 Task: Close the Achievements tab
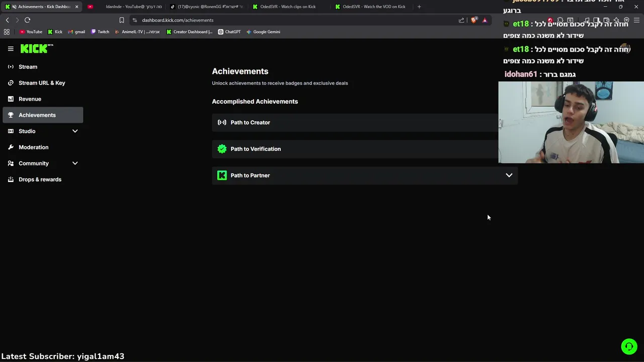click(76, 7)
